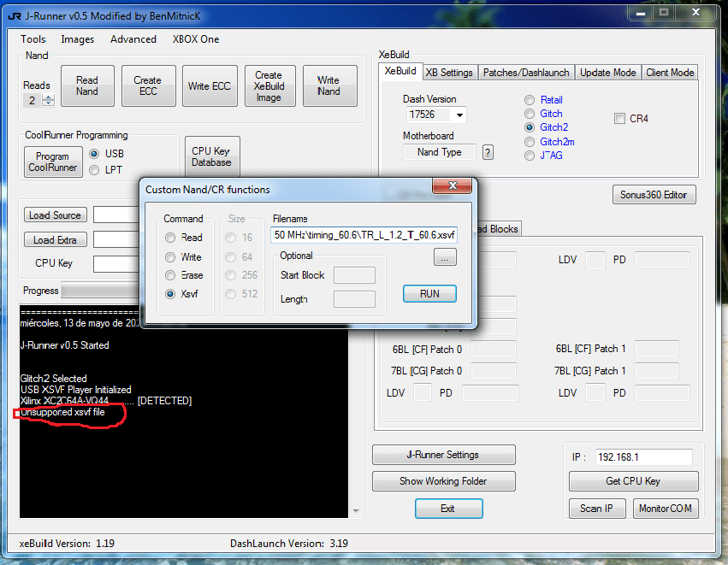The height and width of the screenshot is (565, 728).
Task: Click the Monitor COM button
Action: pyautogui.click(x=666, y=509)
